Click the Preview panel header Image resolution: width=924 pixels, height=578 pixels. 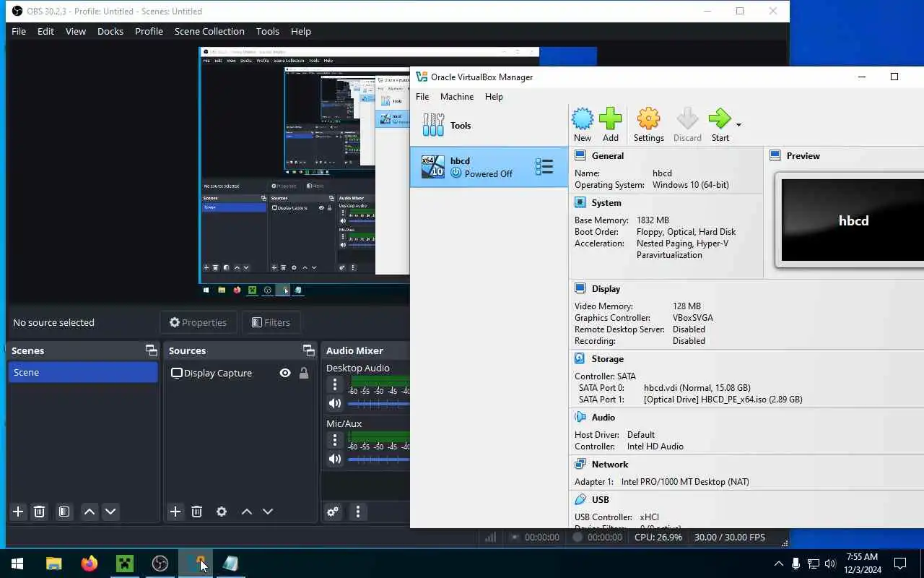click(803, 155)
